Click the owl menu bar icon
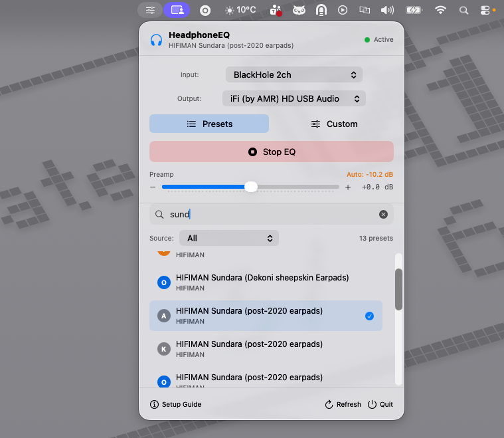Screen dimensions: 504x438 pyautogui.click(x=299, y=11)
